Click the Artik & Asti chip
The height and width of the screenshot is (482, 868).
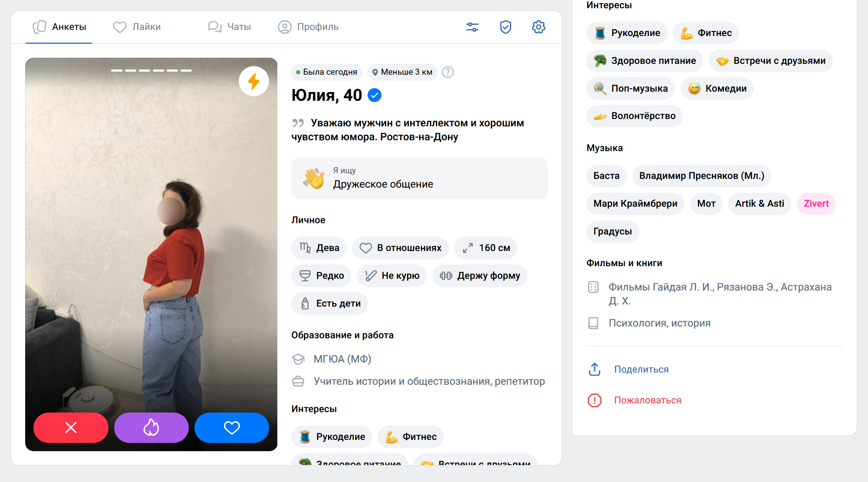759,204
